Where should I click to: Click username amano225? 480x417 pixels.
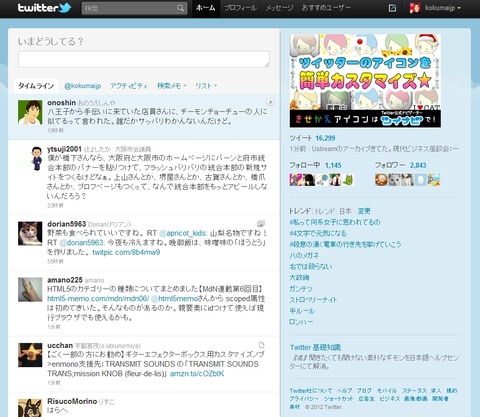65,280
